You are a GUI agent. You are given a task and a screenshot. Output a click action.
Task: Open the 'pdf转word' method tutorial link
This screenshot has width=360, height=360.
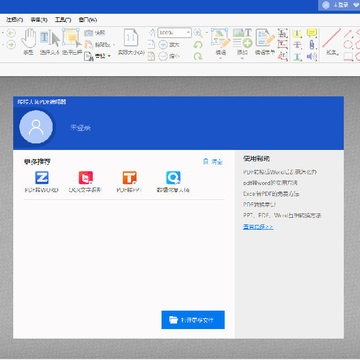click(270, 183)
